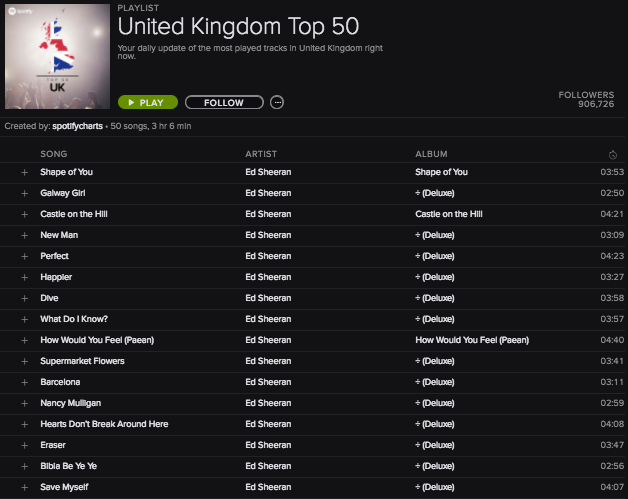The width and height of the screenshot is (628, 499).
Task: Open Ed Sheeran artist link on New Man row
Action: pyautogui.click(x=268, y=235)
